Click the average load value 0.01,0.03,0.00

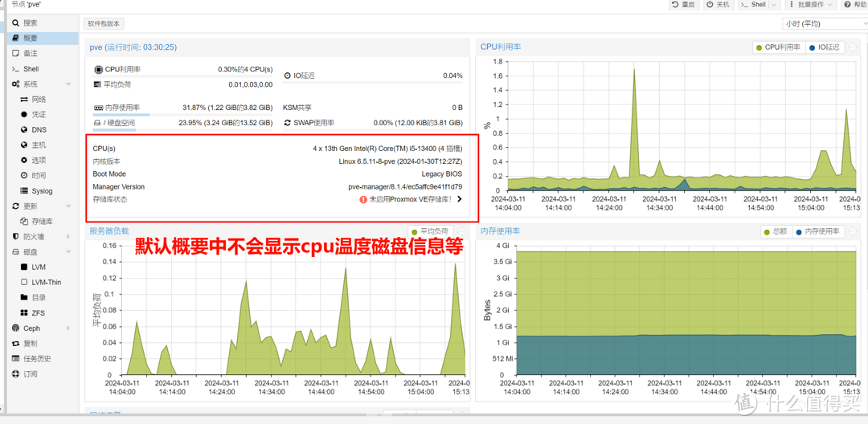(x=250, y=84)
